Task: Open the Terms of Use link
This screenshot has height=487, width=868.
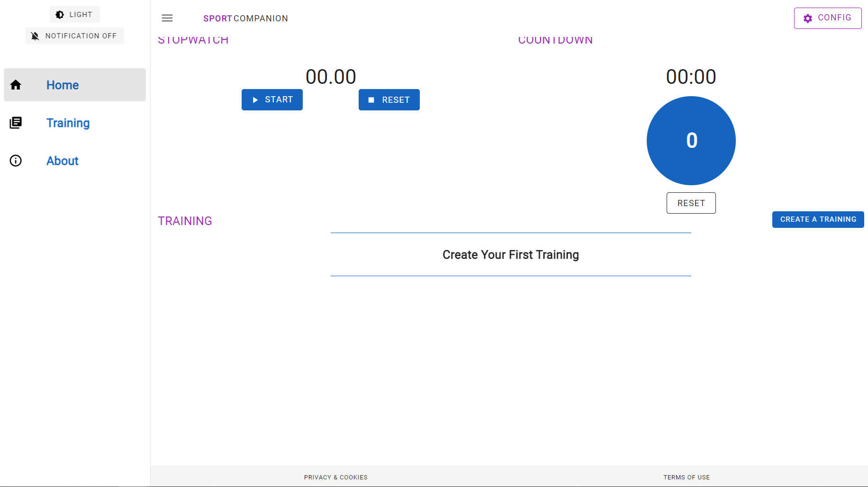Action: pos(687,477)
